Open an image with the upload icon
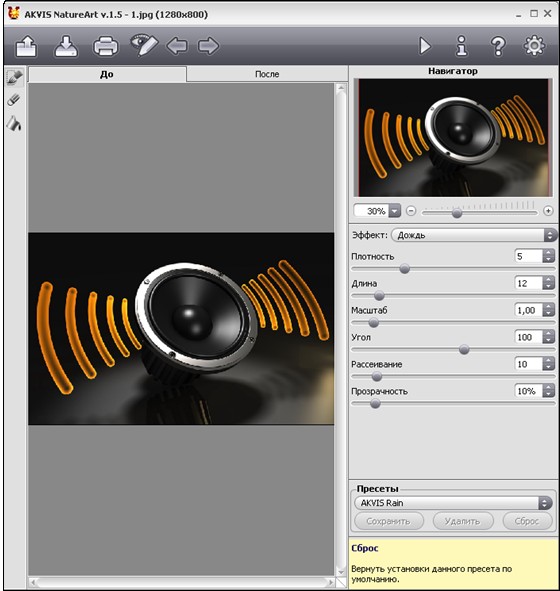This screenshot has width=560, height=591. [26, 46]
